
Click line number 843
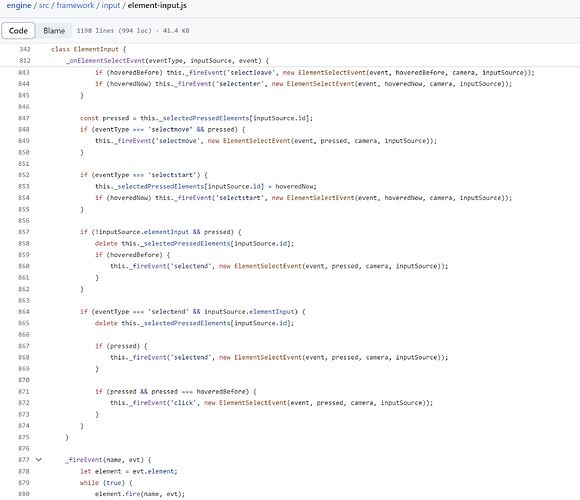pos(24,72)
